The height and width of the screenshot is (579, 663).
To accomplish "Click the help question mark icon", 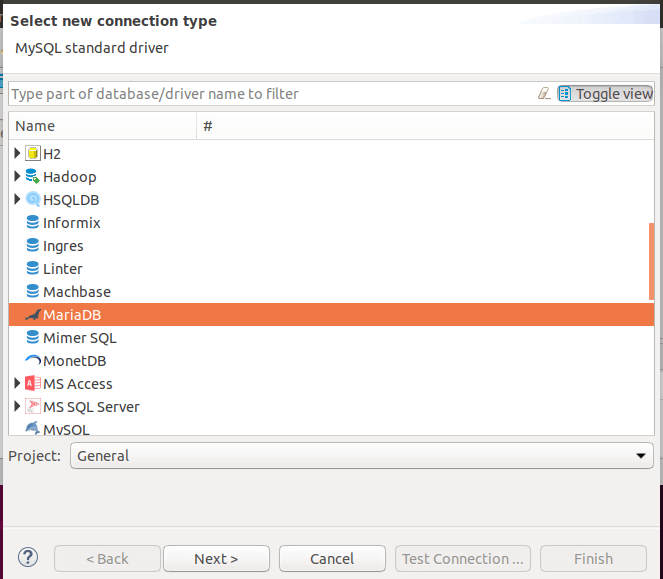I will click(x=28, y=558).
